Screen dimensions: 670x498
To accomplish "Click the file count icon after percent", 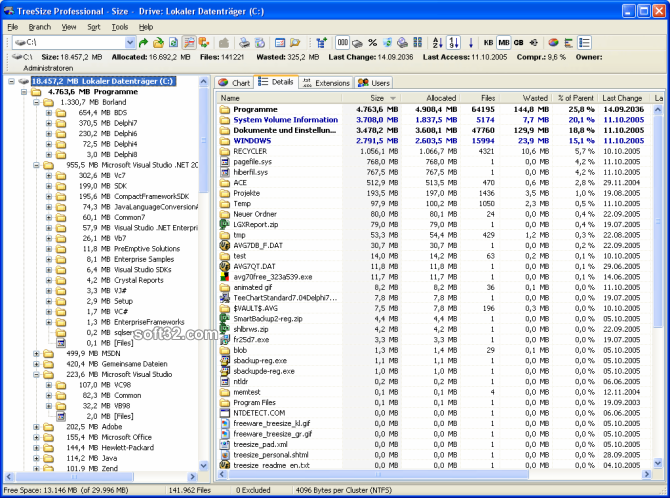I will (387, 43).
